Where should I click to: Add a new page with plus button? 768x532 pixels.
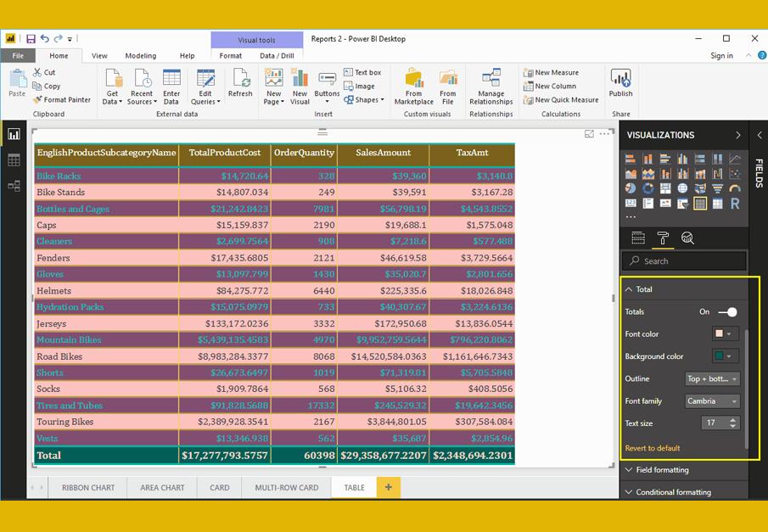point(389,487)
